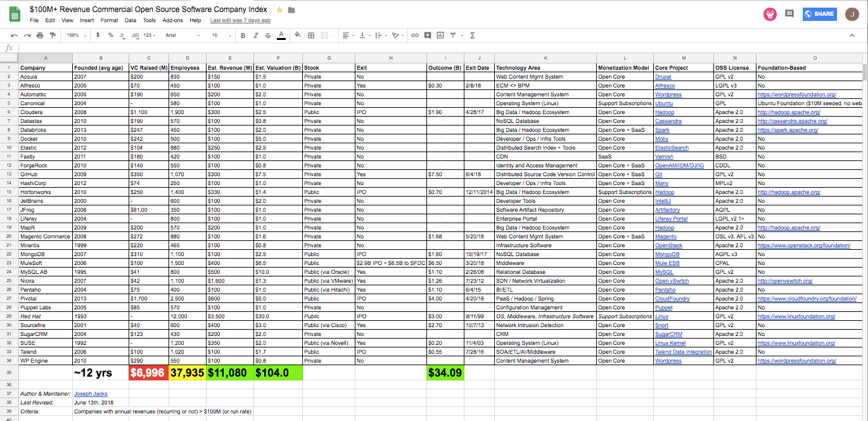Open the ElasticSearch core project link
Screen dimensions: 868x421
[672, 148]
